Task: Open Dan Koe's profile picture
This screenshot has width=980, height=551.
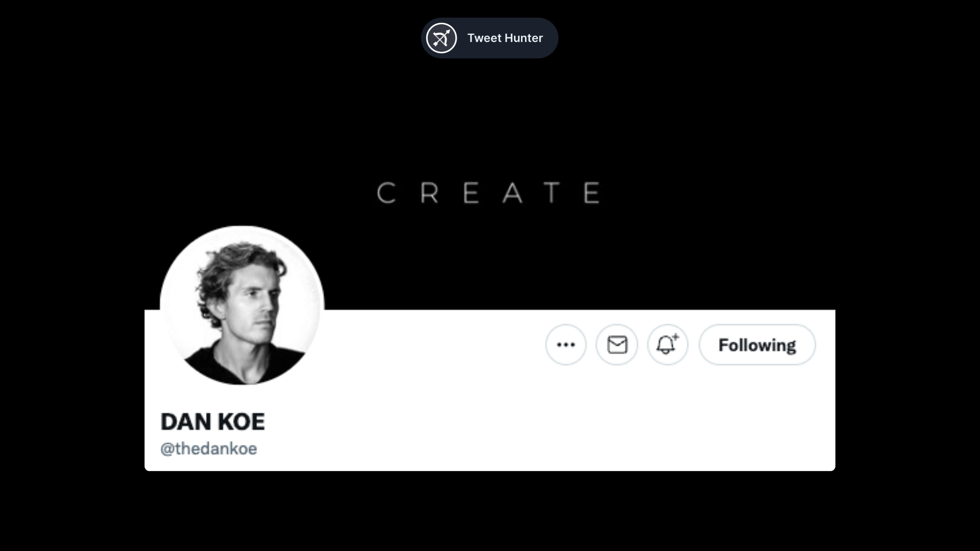Action: point(244,306)
